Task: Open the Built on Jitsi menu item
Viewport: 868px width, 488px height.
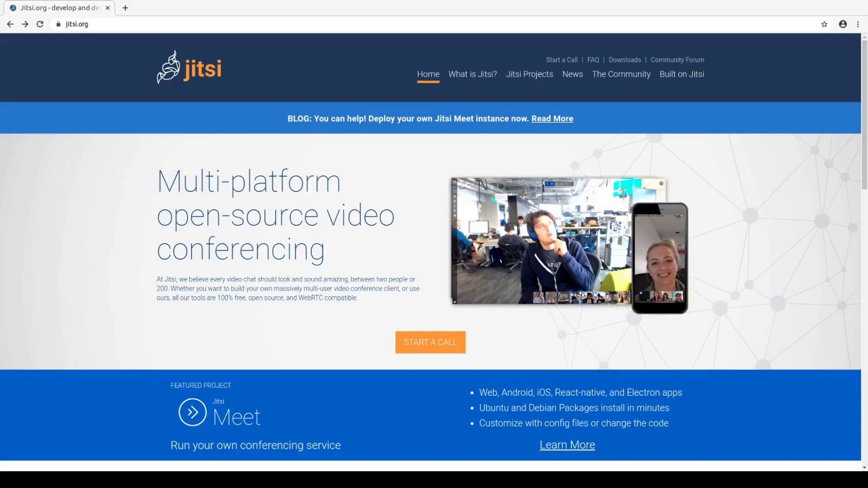Action: (682, 74)
